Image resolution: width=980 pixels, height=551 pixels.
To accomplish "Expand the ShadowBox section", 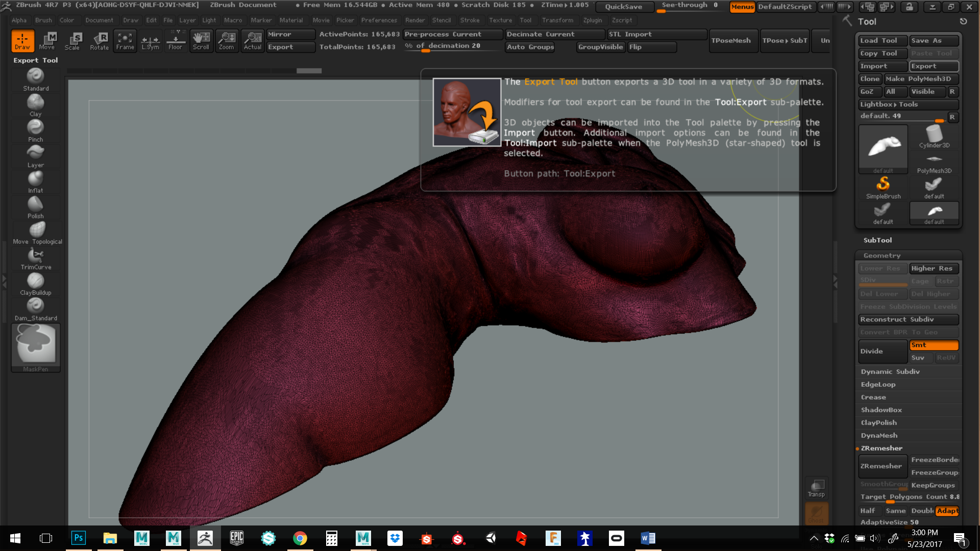I will click(x=881, y=410).
